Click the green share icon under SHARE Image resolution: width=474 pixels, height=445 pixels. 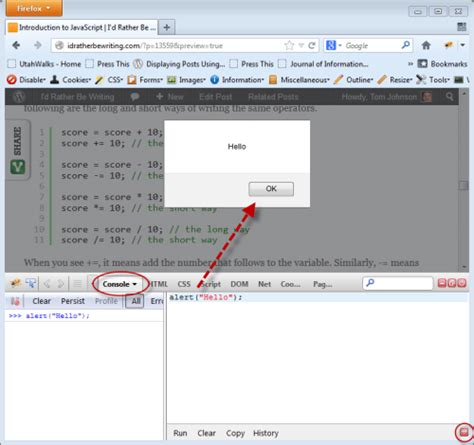pos(18,167)
